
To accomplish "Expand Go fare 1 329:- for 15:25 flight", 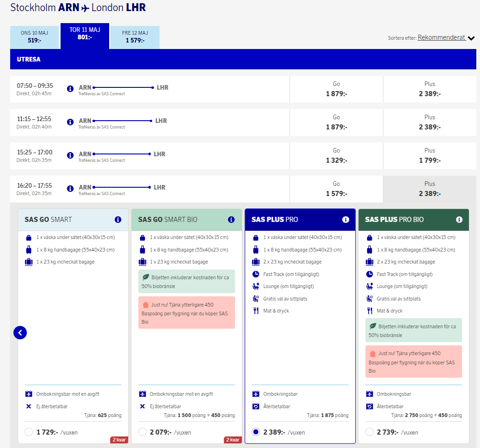I will [x=336, y=156].
